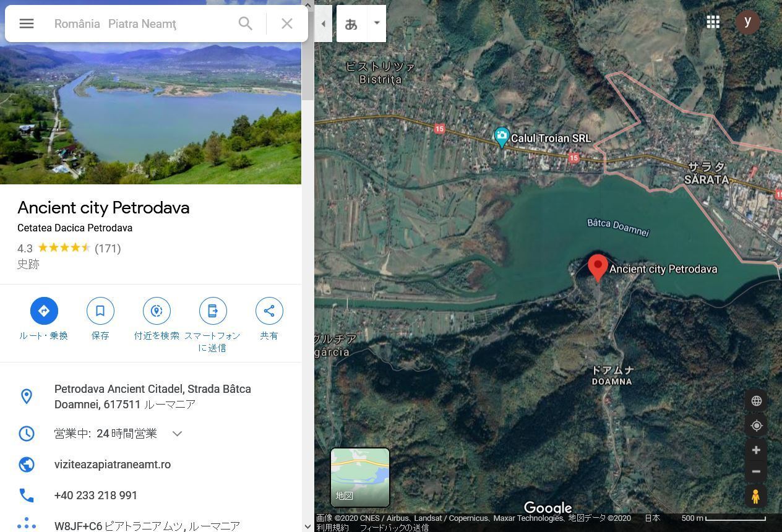This screenshot has width=782, height=532.
Task: Open viziteazapiatraneamt.ro website link
Action: click(113, 465)
